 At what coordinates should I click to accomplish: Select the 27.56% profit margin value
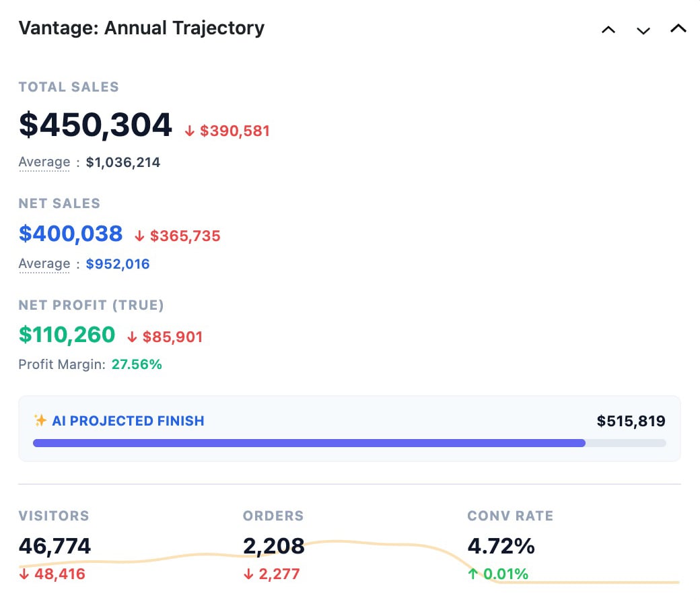click(x=137, y=364)
